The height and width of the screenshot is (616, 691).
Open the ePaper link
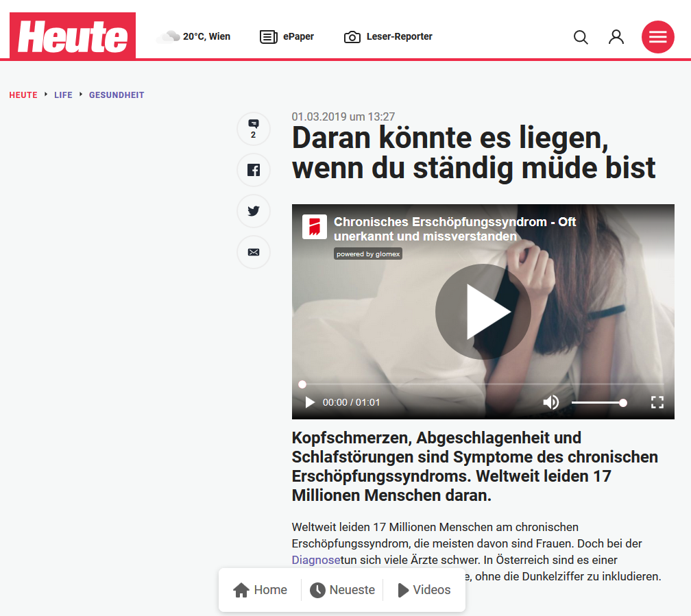287,36
